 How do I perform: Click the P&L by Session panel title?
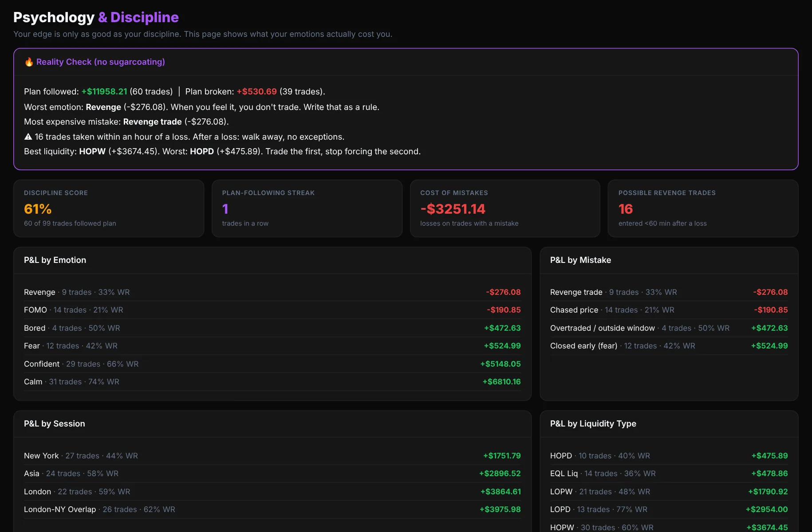pos(55,424)
